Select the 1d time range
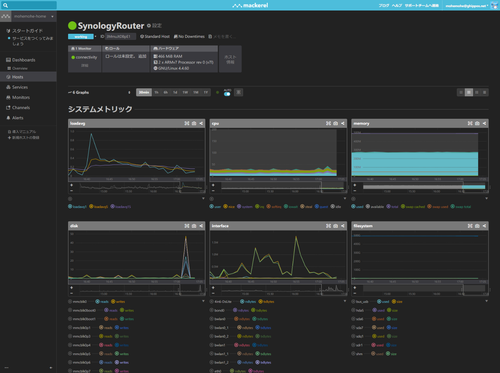This screenshot has height=373, width=500. click(175, 92)
